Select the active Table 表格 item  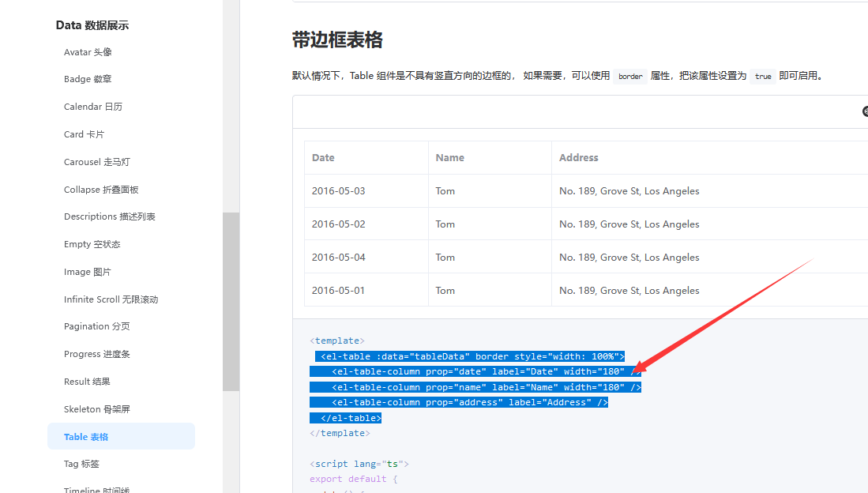(121, 436)
